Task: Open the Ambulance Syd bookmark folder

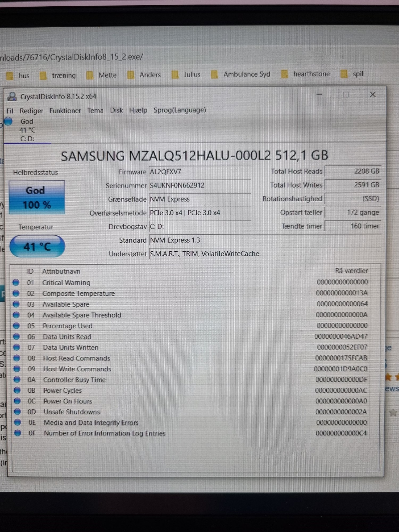Action: tap(240, 74)
